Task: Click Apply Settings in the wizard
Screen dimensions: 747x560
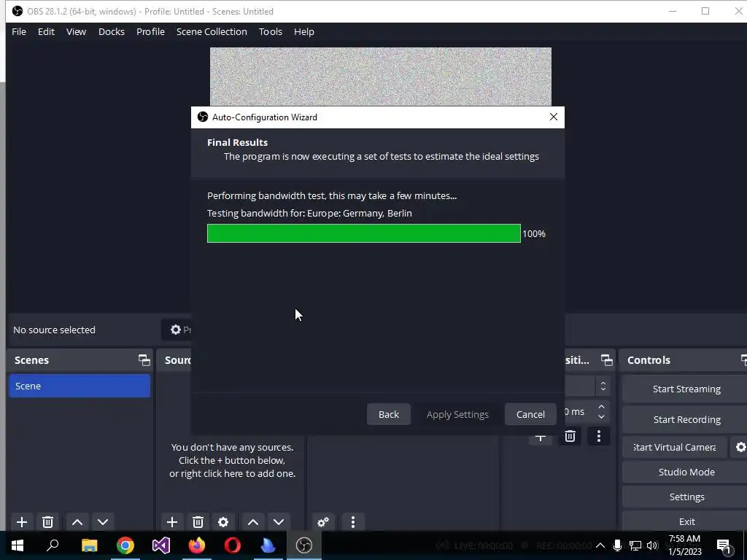Action: pyautogui.click(x=457, y=414)
